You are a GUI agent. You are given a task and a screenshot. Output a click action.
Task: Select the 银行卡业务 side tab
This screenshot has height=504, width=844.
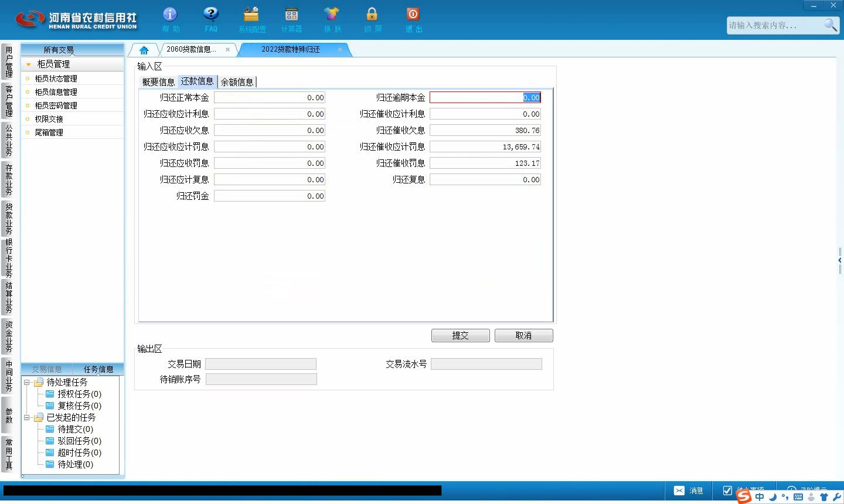tap(8, 258)
